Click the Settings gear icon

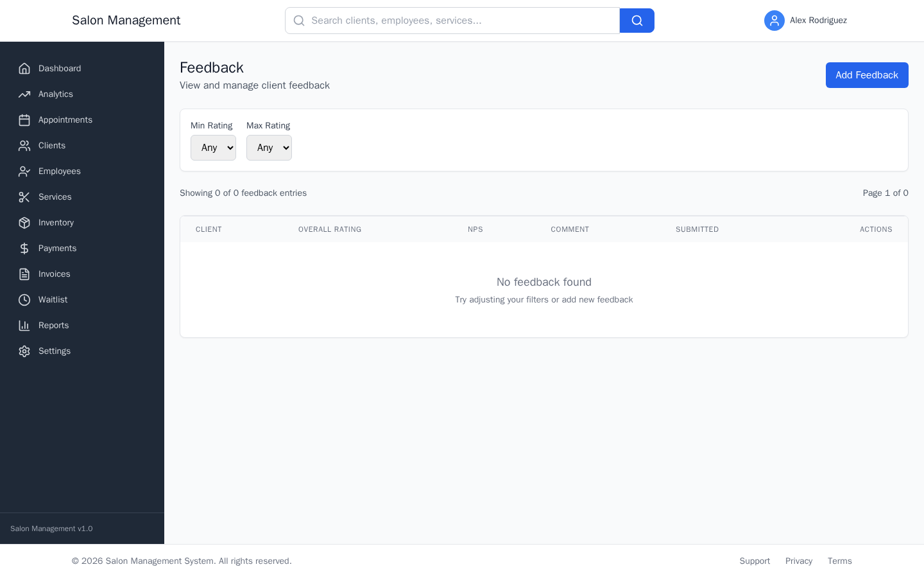[24, 351]
